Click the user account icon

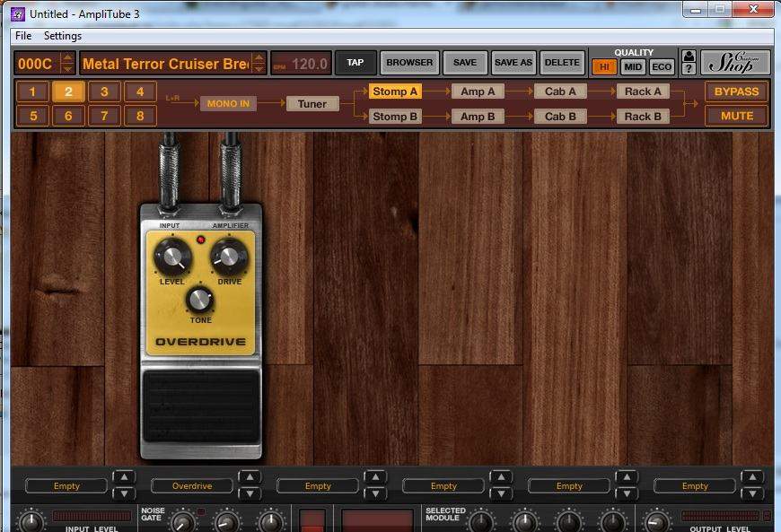(x=689, y=56)
